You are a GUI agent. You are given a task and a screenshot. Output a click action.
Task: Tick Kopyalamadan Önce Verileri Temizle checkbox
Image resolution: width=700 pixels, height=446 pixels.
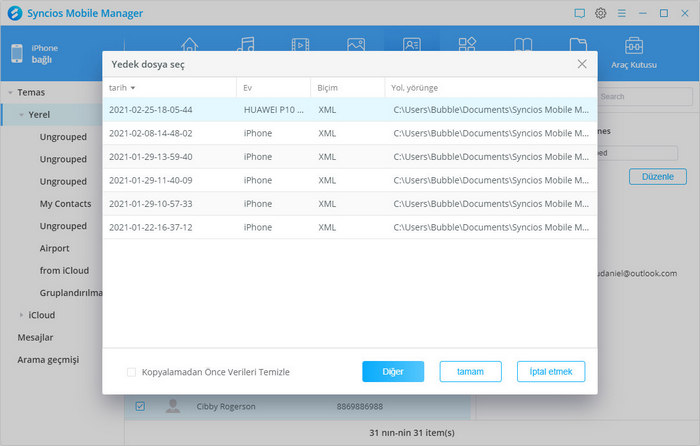[x=131, y=372]
